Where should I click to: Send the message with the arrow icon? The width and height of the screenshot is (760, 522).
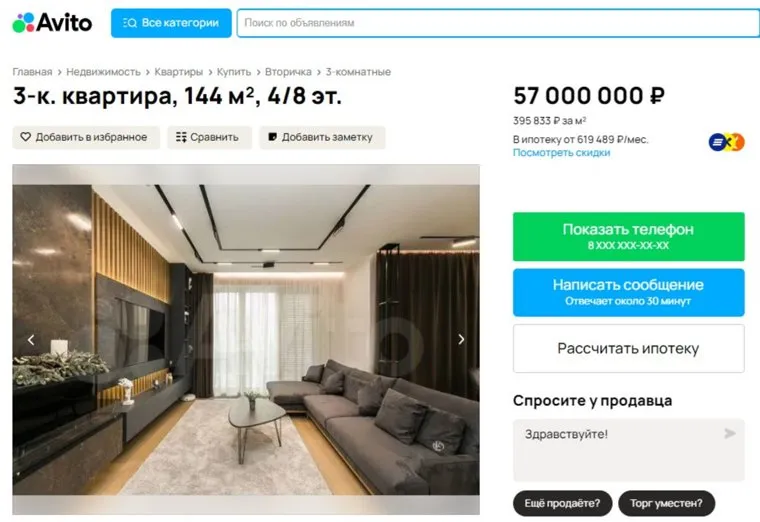tap(729, 433)
